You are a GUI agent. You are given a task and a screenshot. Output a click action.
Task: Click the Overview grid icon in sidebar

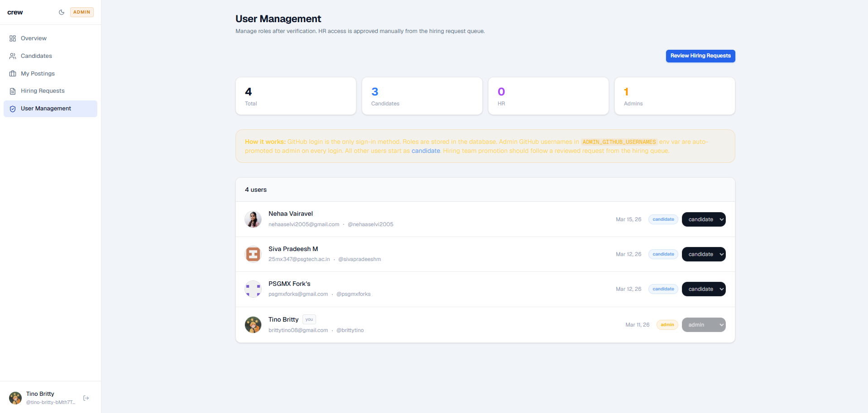pyautogui.click(x=13, y=38)
